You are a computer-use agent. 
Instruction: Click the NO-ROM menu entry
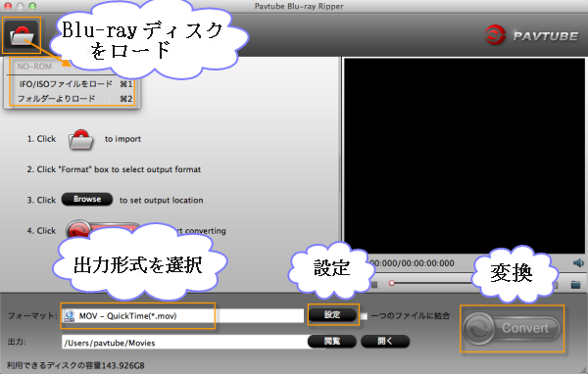(34, 67)
